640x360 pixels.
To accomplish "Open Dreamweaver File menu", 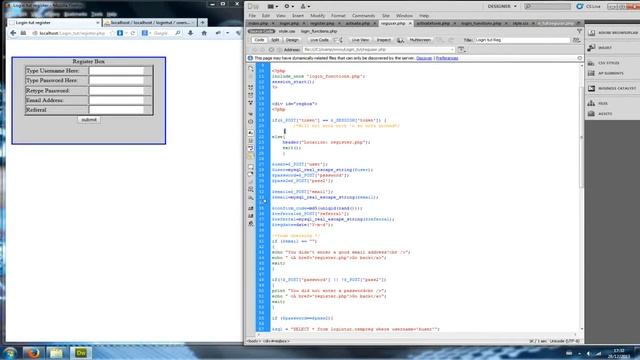I will [252, 16].
